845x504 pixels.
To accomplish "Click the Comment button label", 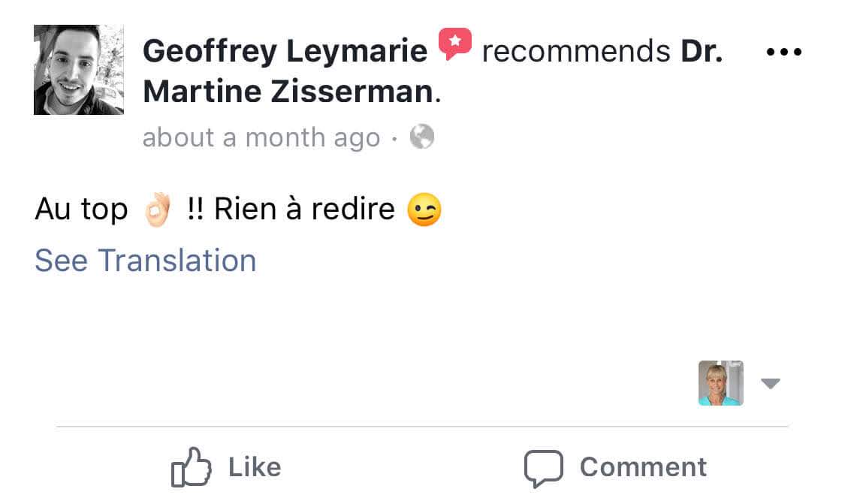I will (642, 466).
